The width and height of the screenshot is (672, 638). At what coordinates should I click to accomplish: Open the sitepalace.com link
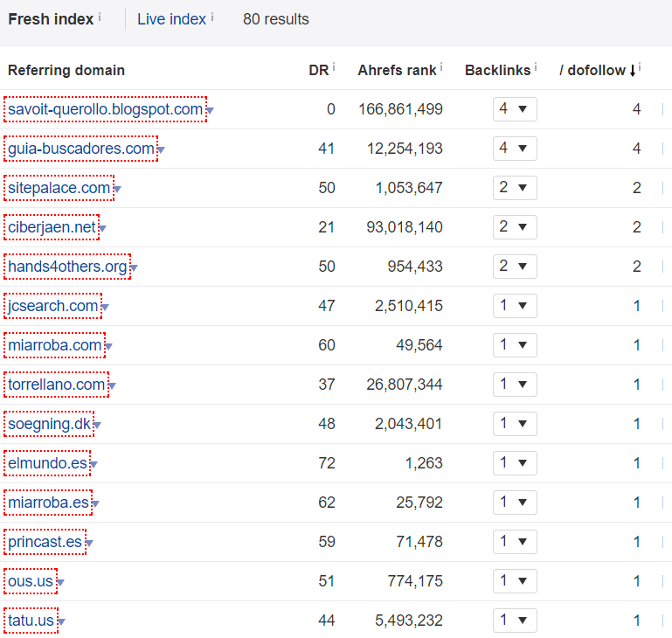click(x=59, y=188)
